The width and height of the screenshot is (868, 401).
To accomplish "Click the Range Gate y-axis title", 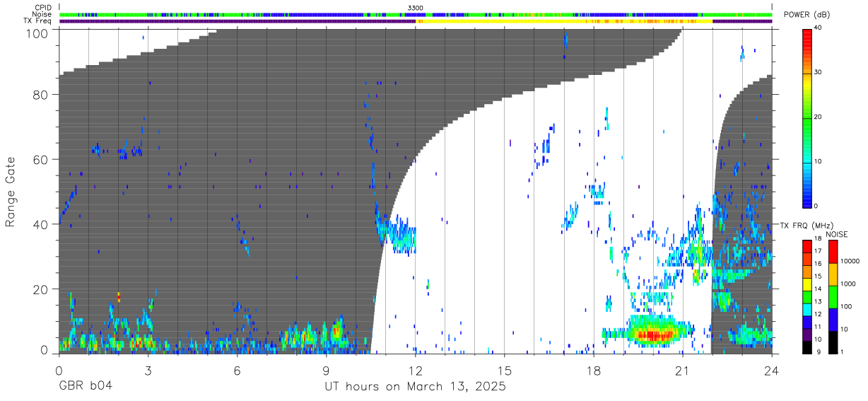I will click(x=11, y=193).
